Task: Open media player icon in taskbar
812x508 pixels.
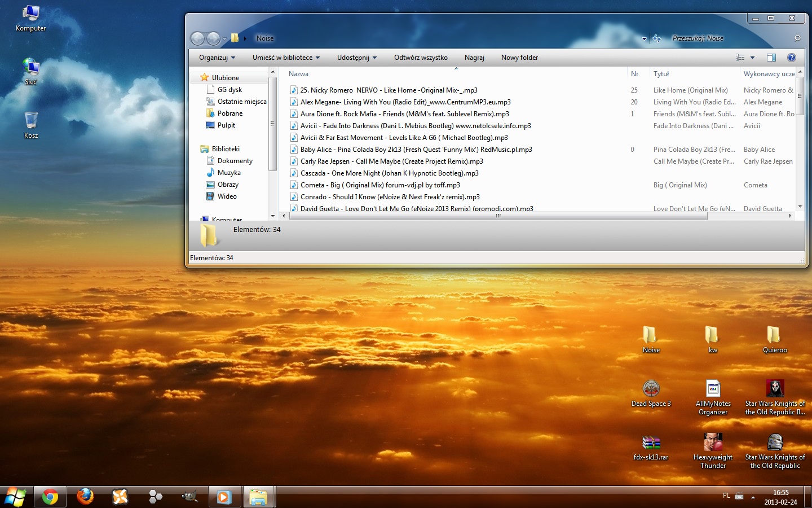Action: pos(224,497)
